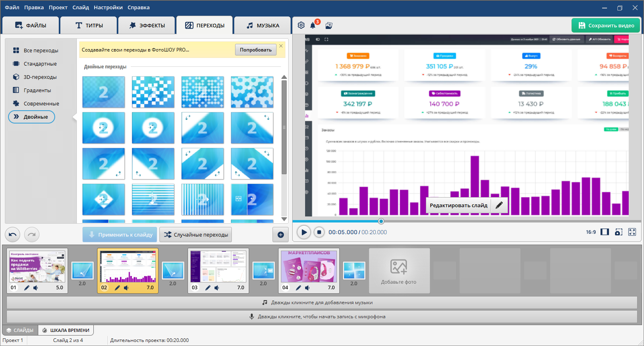Mute the sound on slide 01
Screen dimensions: 644x346
click(36, 288)
